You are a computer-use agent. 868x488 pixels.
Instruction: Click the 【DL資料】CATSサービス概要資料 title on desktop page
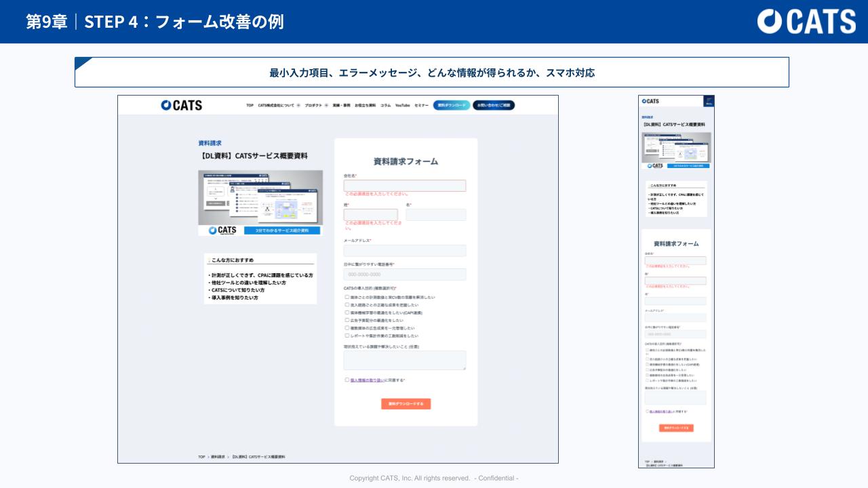(x=254, y=155)
